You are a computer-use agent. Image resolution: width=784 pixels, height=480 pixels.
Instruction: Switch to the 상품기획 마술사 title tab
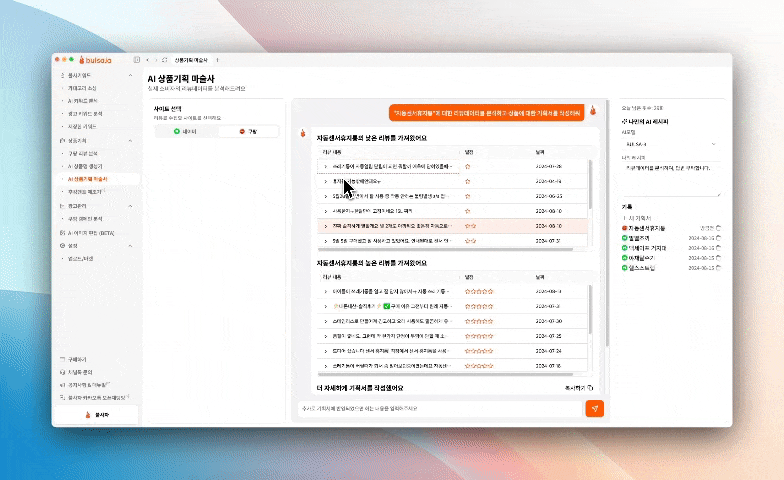pos(190,60)
